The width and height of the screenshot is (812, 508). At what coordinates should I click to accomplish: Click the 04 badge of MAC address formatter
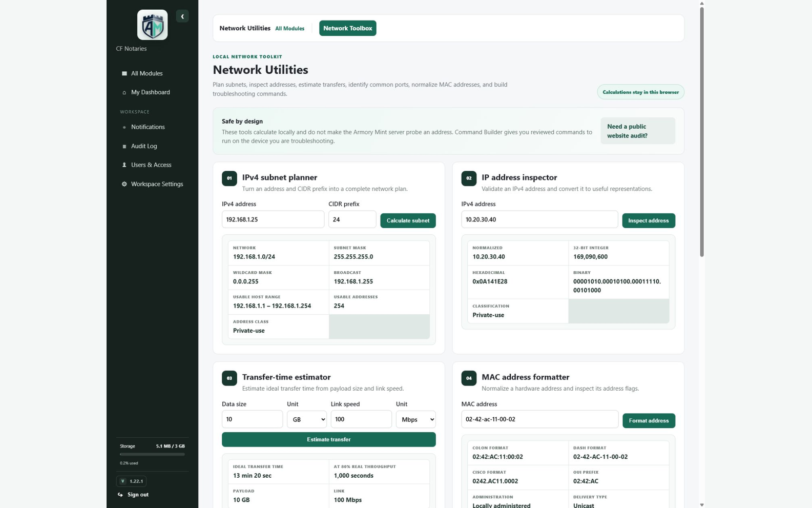coord(469,378)
